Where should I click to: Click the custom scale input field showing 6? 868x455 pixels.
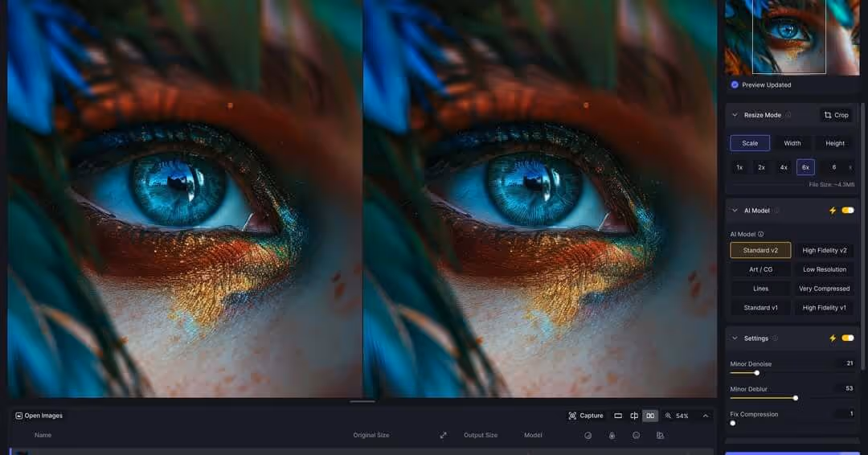tap(835, 167)
